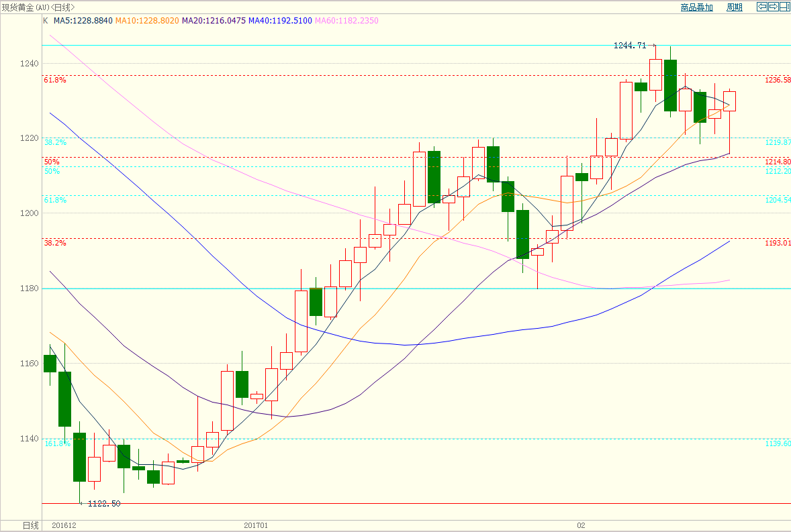Click the 1139.60 Fibonacci level value
Screen dimensions: 791x532
(x=778, y=443)
